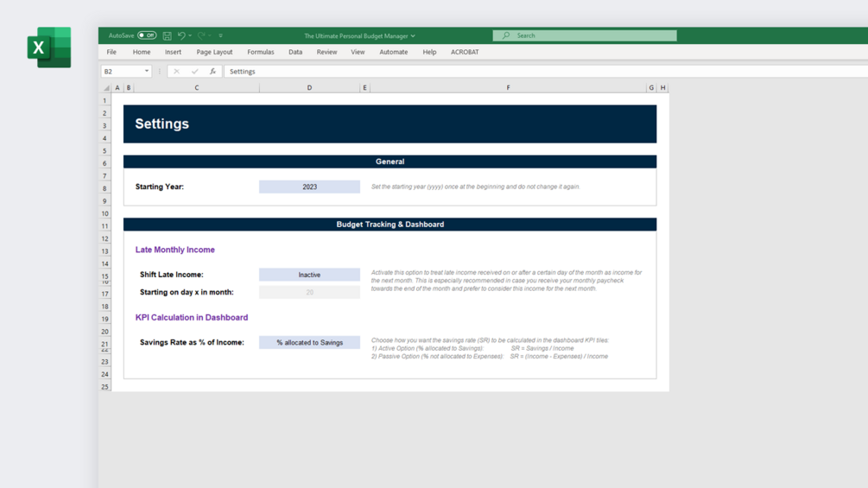Switch to the Home tab

(141, 52)
